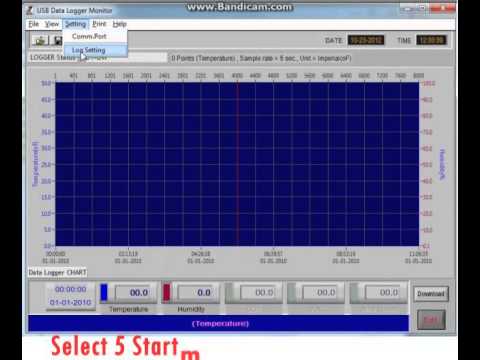Click the blue Temperature color indicator

click(104, 292)
